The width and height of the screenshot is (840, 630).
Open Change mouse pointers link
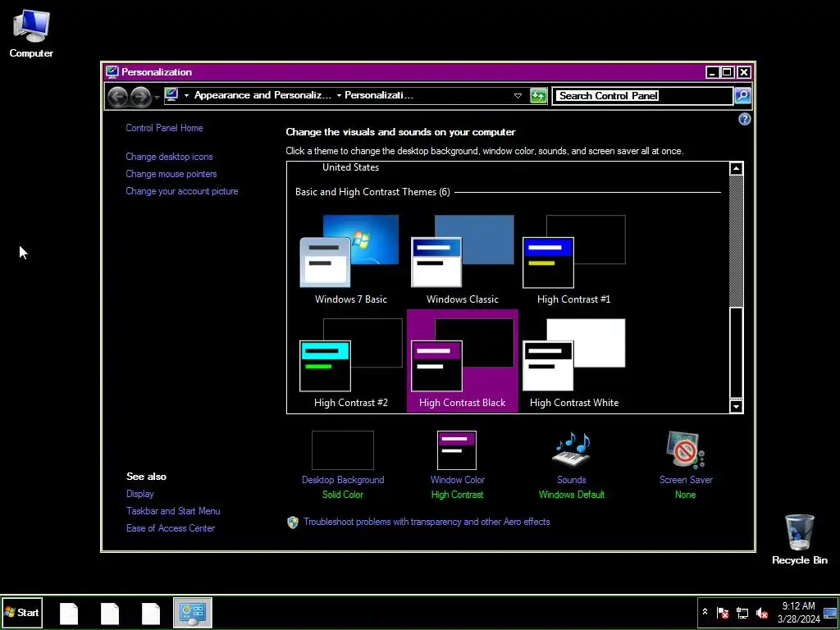click(x=171, y=174)
